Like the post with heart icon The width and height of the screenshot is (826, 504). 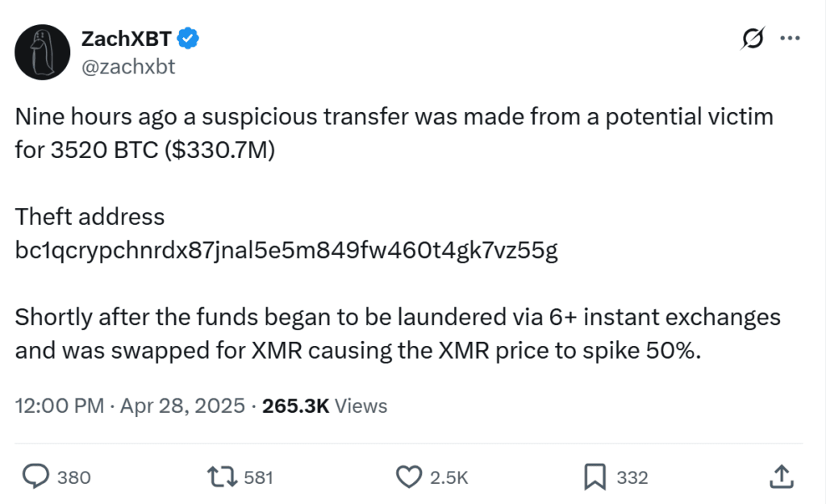coord(411,477)
